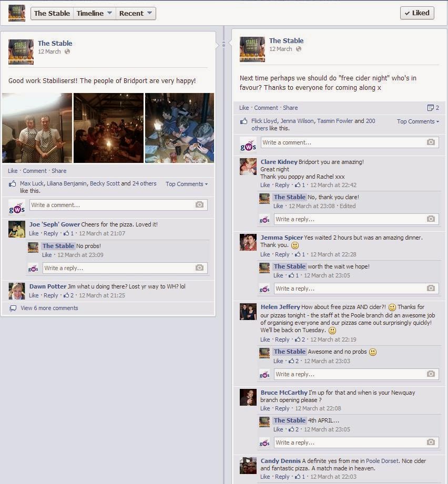The width and height of the screenshot is (448, 484).
Task: Like Joe 'Seph' Gower's comment
Action: [x=34, y=233]
